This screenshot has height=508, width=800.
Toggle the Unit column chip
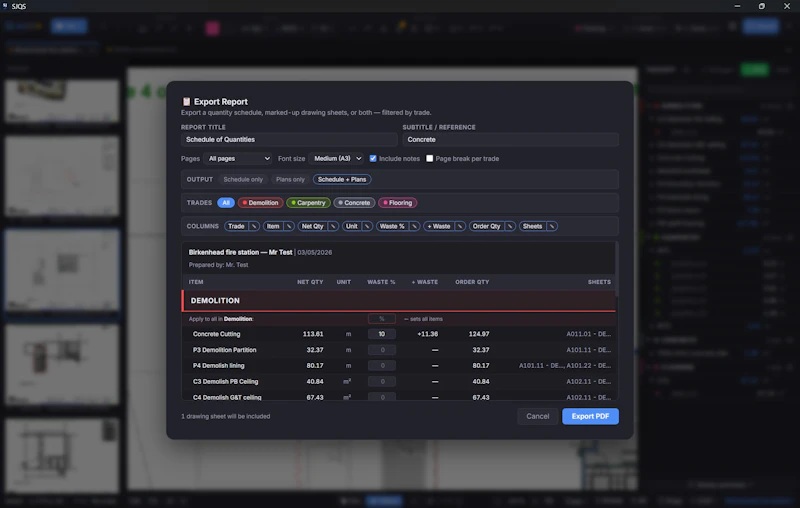tap(352, 226)
